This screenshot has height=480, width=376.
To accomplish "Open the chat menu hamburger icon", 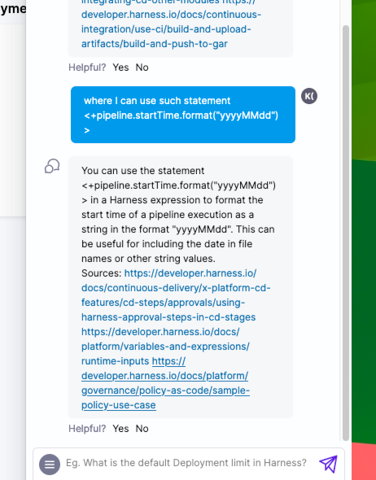I will click(x=50, y=464).
